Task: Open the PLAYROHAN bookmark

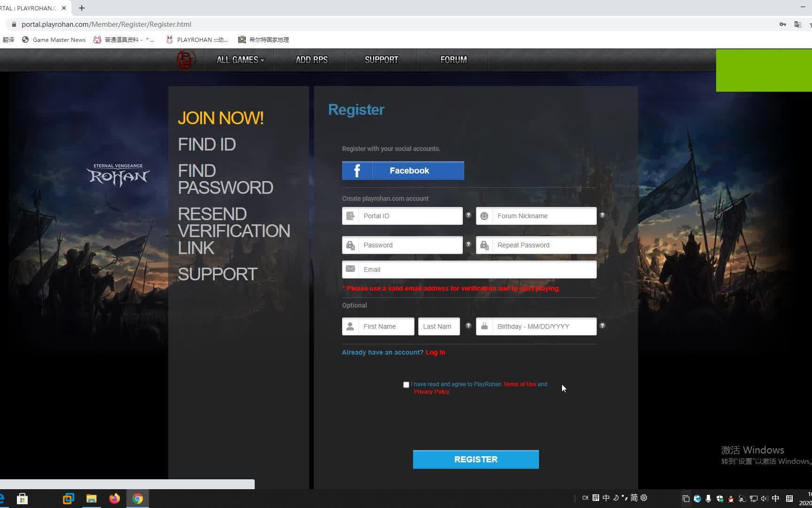Action: 197,40
